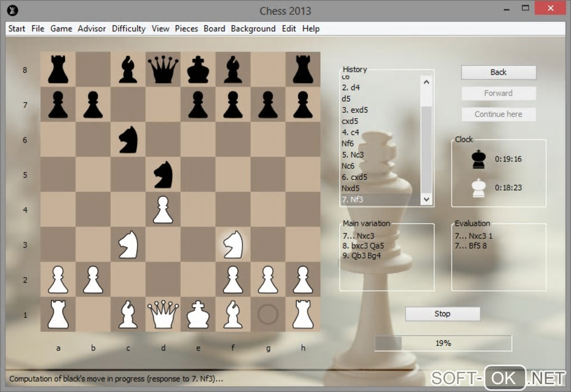Click the empty square e4
Screen dimensions: 571x392
(198, 209)
